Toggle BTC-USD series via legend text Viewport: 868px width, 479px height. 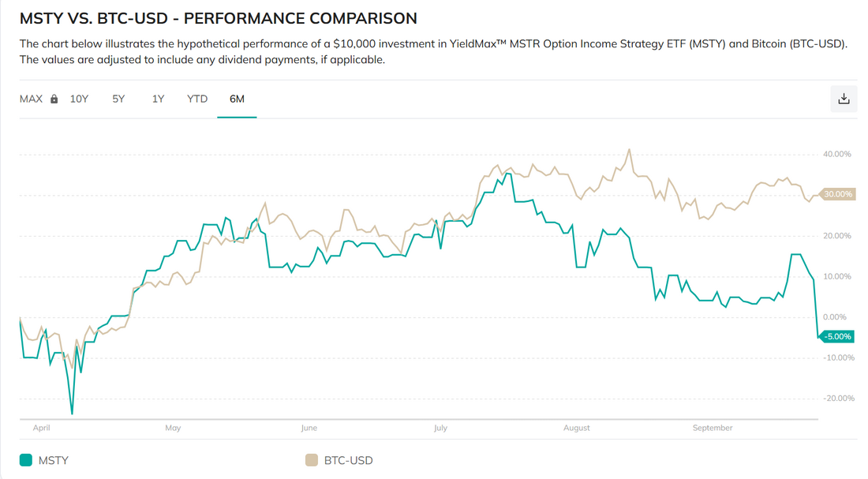tap(348, 460)
